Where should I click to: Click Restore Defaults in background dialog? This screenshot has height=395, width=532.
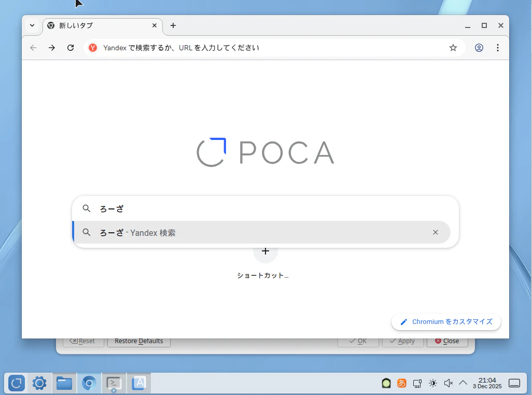click(139, 341)
